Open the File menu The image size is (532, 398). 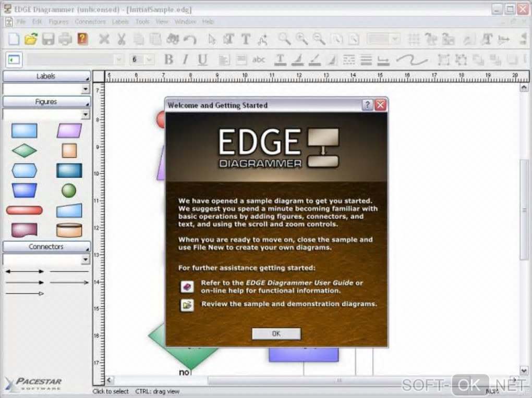click(x=21, y=22)
